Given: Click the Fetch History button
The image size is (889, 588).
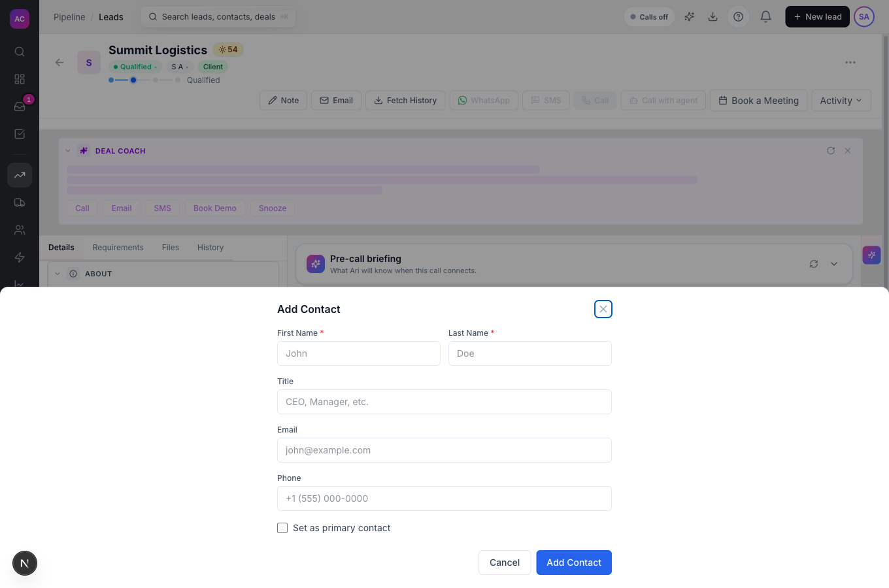Looking at the screenshot, I should 405,101.
